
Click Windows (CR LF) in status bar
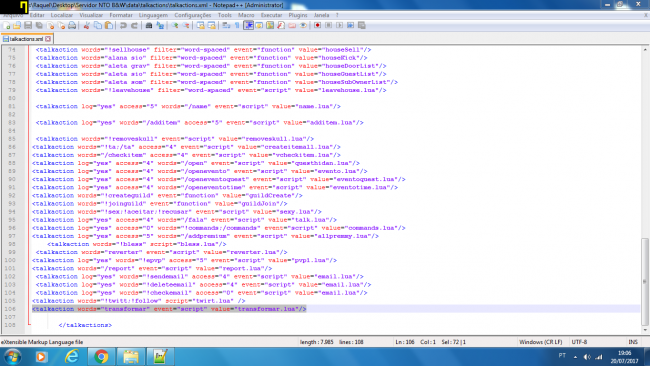tap(541, 342)
